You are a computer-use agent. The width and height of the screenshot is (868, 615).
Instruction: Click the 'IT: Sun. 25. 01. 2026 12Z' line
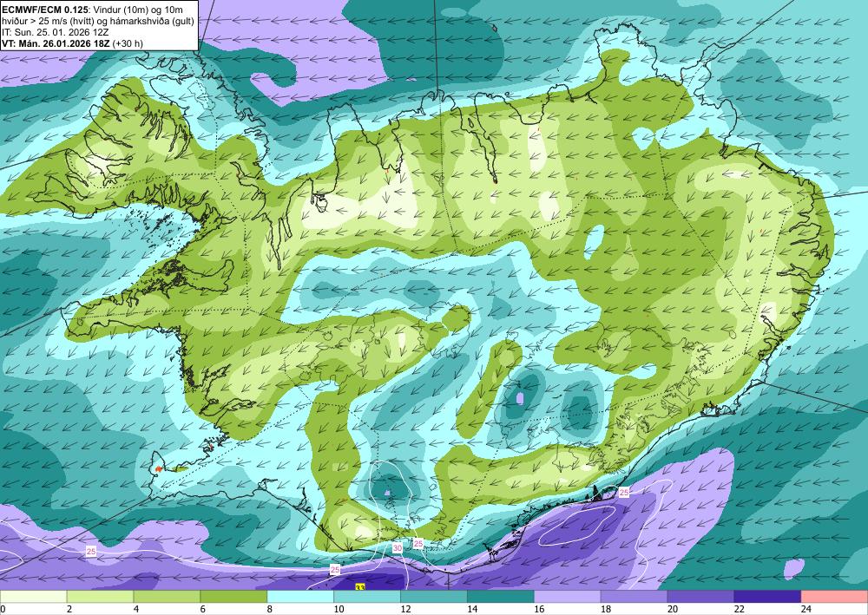pos(56,32)
